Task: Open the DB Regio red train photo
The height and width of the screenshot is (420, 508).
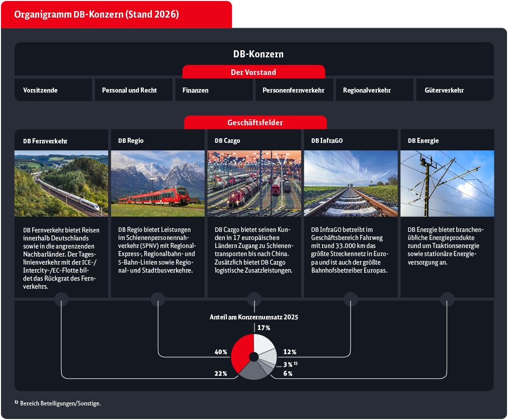Action: [158, 184]
